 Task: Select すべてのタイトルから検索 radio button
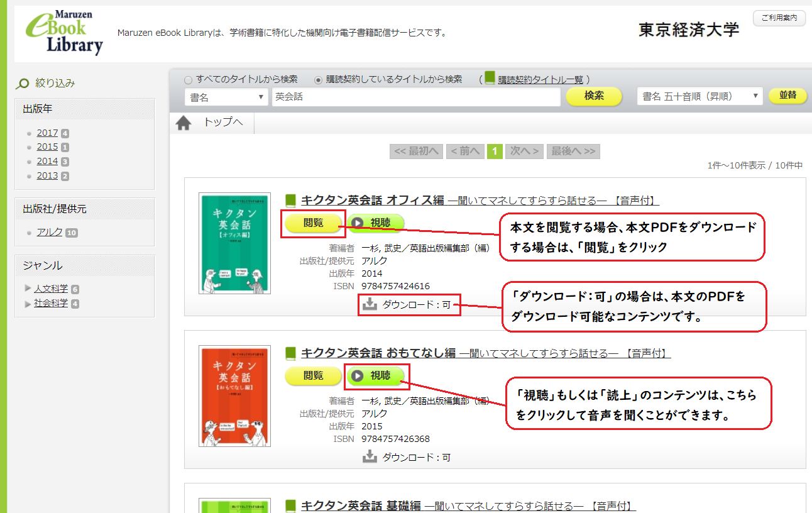coord(189,80)
